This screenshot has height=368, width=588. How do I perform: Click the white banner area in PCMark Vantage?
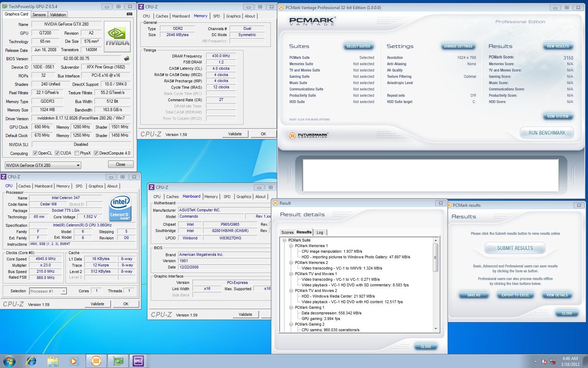(430, 175)
